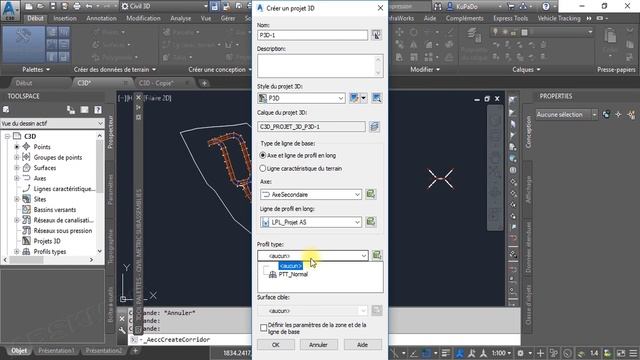640x360 pixels.
Task: Click Toolspace palette icon in ribbon
Action: point(24,44)
